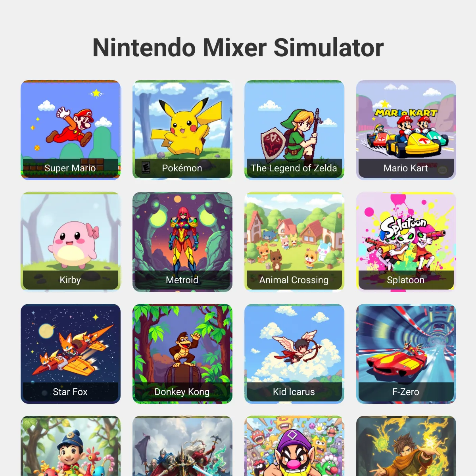Click the Splatoon logo in the artwork
The image size is (476, 476).
click(x=403, y=227)
